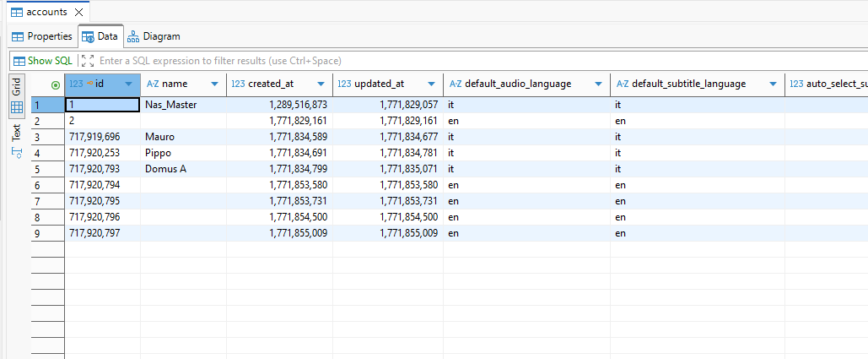This screenshot has height=359, width=868.
Task: Click id cell 717,920,253
Action: [102, 153]
